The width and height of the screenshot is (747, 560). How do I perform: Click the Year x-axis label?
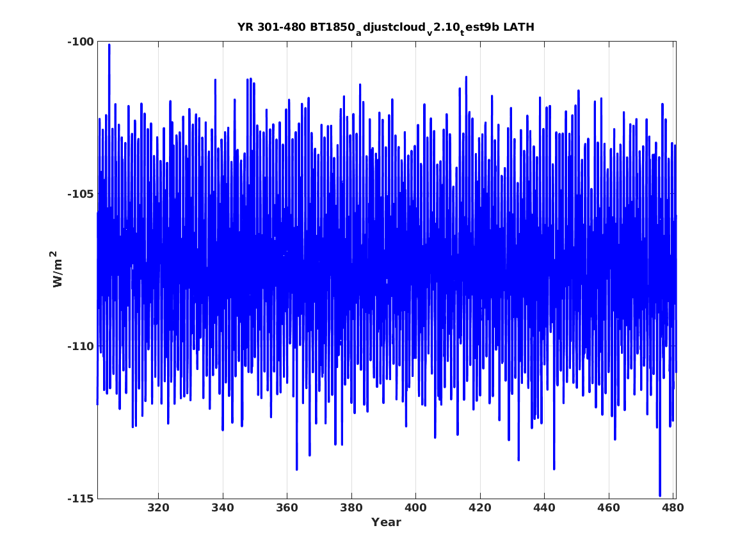click(x=387, y=522)
